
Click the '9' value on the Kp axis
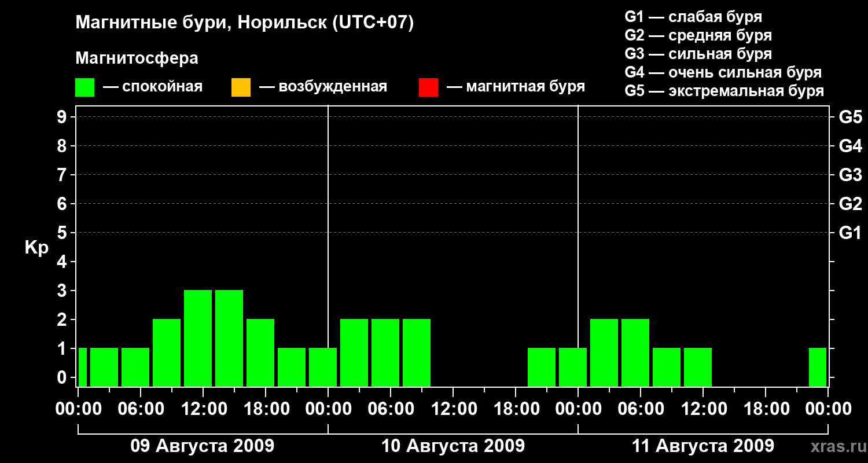(62, 117)
